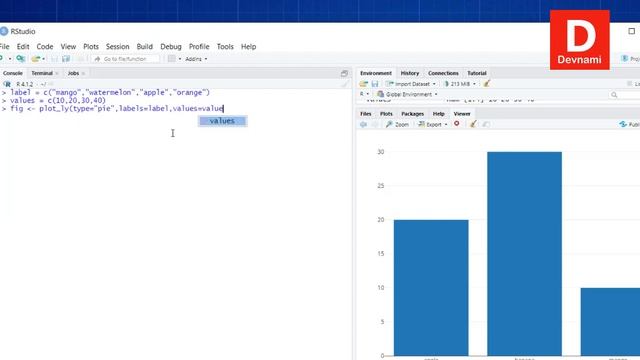Click the R logo icon in console header
The image size is (640, 360).
(7, 84)
